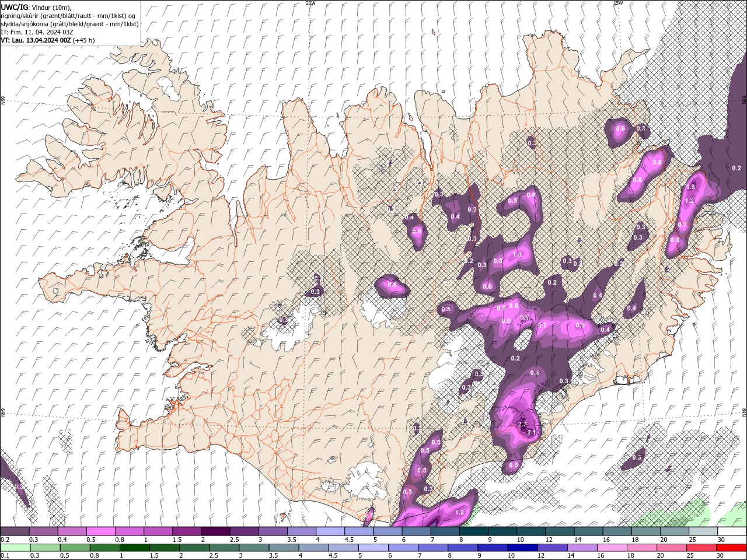Image resolution: width=747 pixels, height=560 pixels.
Task: Click the bright pink snow-scale swatch labelled 0.5
Action: click(100, 531)
